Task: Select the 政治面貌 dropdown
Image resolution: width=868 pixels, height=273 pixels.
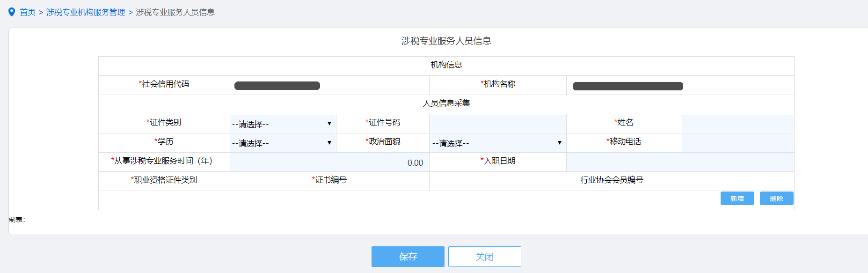Action: (x=497, y=143)
